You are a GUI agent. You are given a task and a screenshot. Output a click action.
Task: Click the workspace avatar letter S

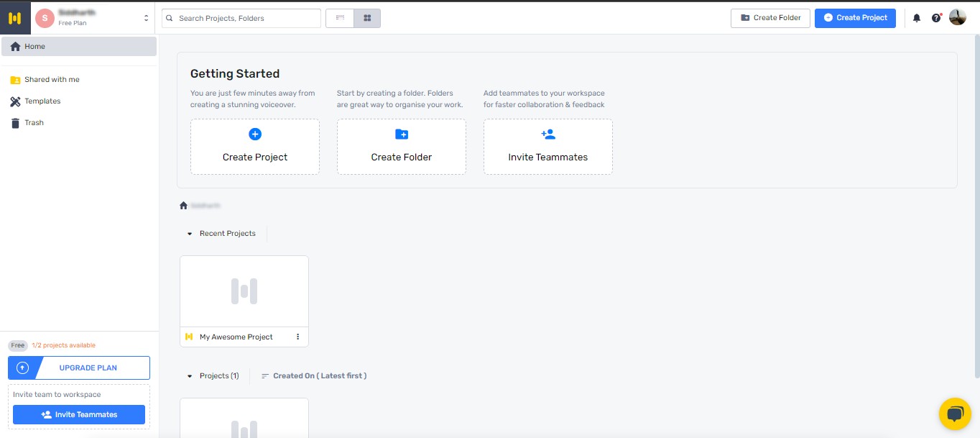pyautogui.click(x=45, y=18)
